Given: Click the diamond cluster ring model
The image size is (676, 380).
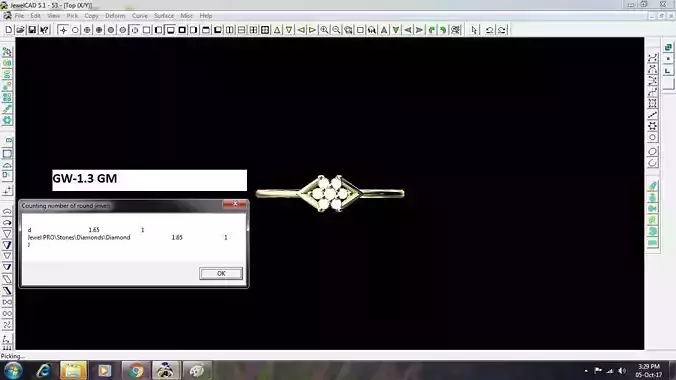Looking at the screenshot, I should click(330, 194).
